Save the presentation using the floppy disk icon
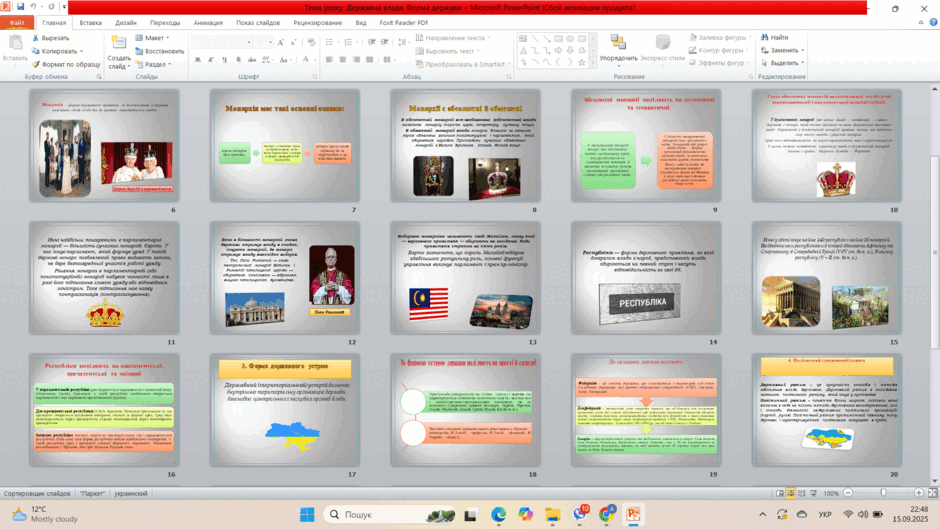The image size is (940, 529). (x=20, y=7)
